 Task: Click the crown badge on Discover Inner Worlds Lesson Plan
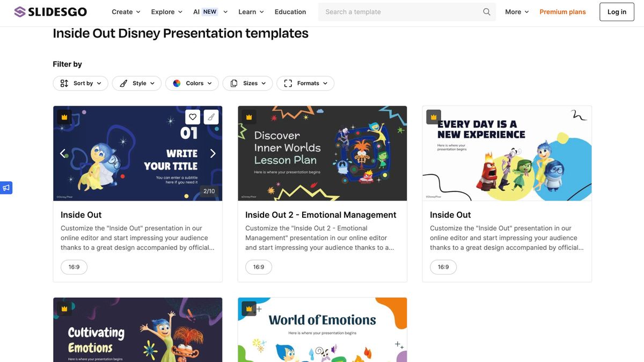pyautogui.click(x=249, y=116)
